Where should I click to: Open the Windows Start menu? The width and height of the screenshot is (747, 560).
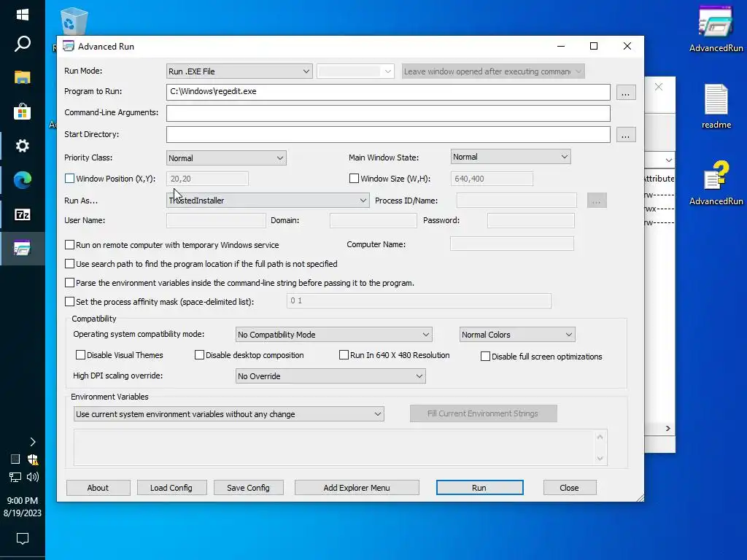22,15
